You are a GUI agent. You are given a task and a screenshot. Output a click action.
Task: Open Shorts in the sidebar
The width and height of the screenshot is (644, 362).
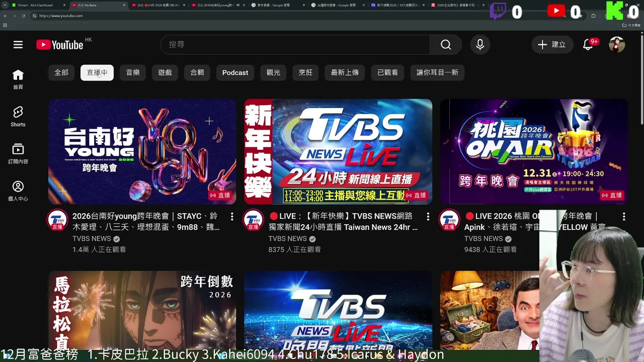[x=18, y=117]
